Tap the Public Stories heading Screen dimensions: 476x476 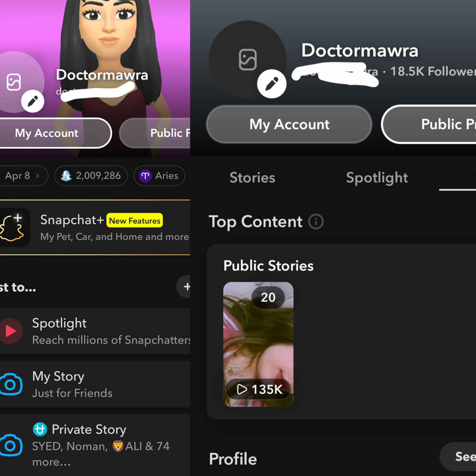[268, 266]
